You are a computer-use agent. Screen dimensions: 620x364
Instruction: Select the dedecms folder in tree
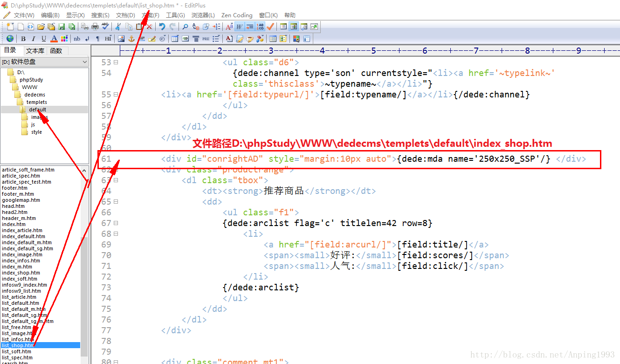[34, 95]
